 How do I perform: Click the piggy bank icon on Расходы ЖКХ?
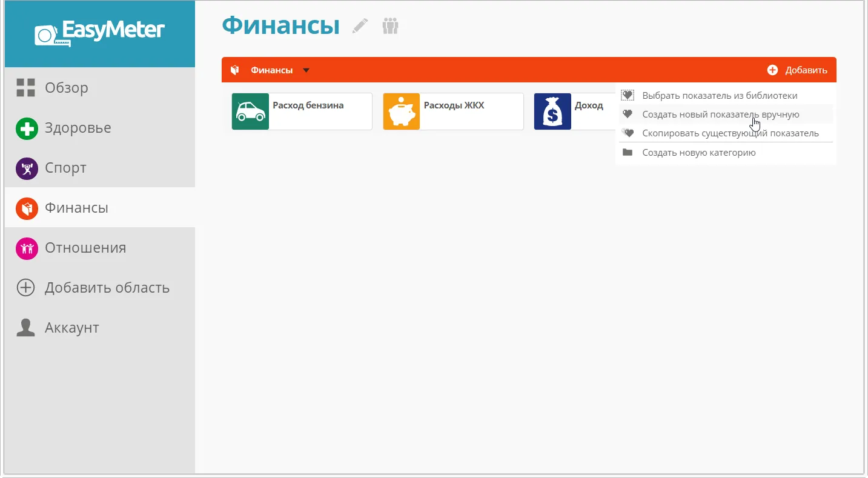click(401, 111)
